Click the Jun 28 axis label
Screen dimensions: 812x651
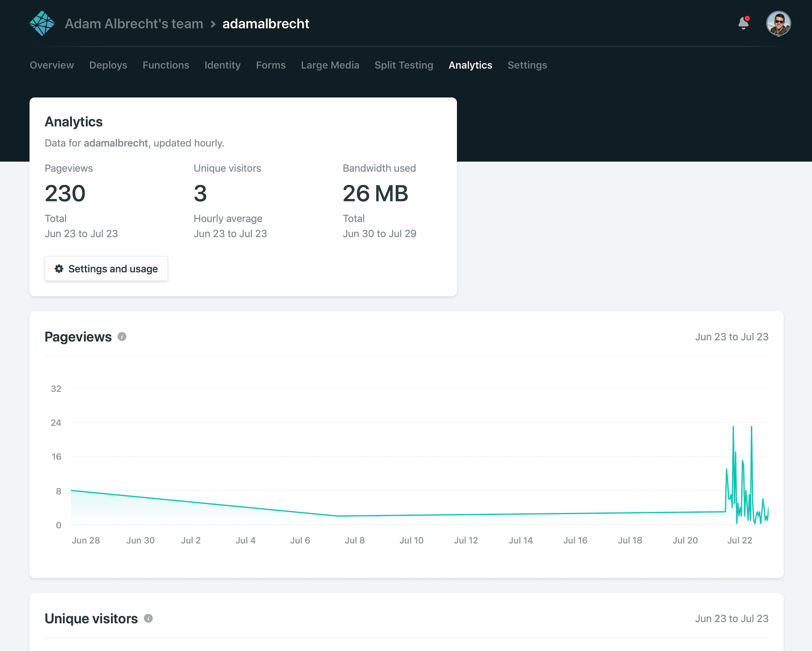(x=86, y=541)
